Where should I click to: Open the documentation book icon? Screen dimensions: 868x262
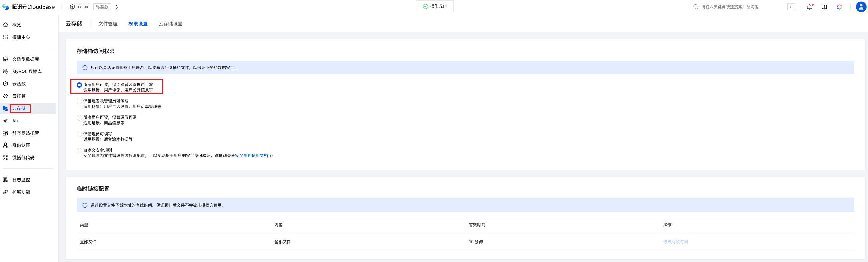coord(824,7)
